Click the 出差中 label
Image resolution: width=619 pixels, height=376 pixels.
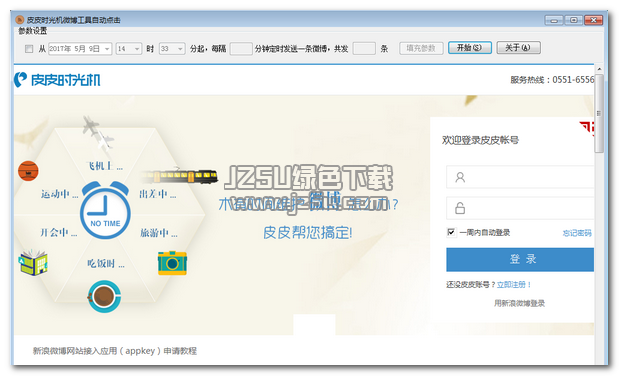158,194
